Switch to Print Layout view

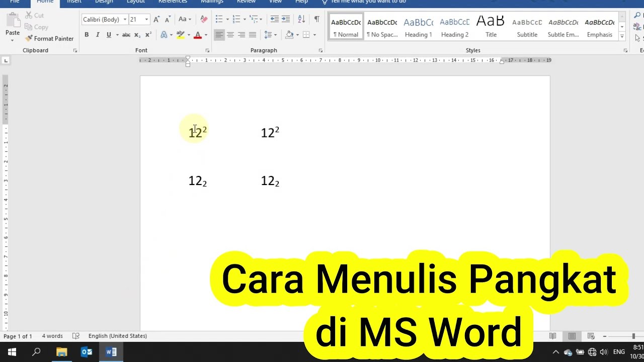[x=572, y=336]
